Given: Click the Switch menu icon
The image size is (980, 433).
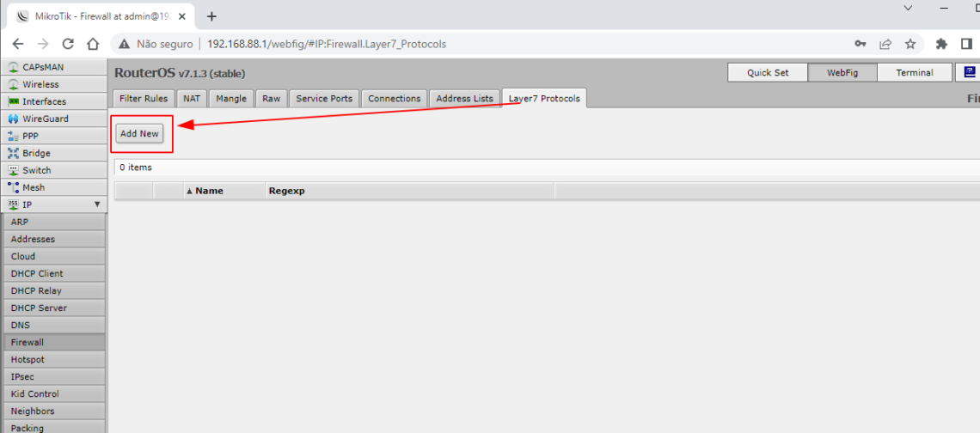Looking at the screenshot, I should click(x=13, y=170).
